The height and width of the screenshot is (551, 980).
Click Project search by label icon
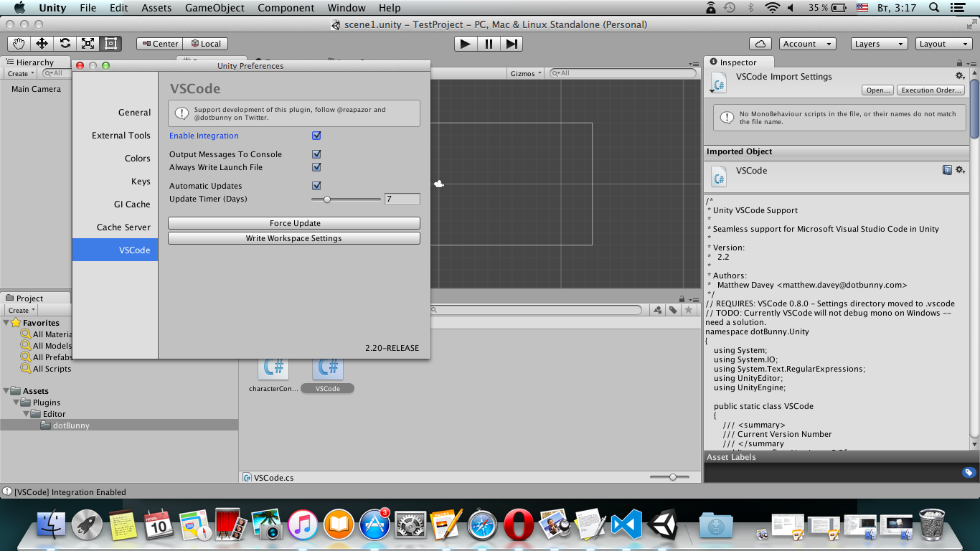[x=673, y=310]
